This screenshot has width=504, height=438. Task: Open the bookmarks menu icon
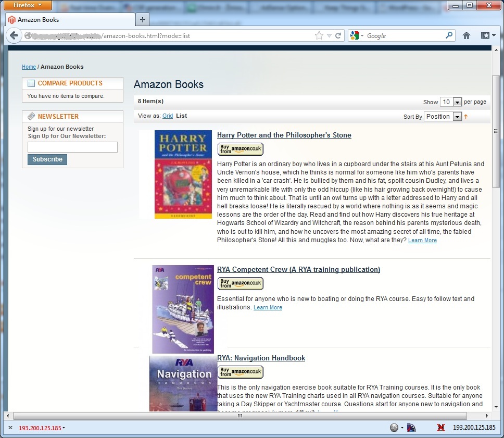point(488,35)
